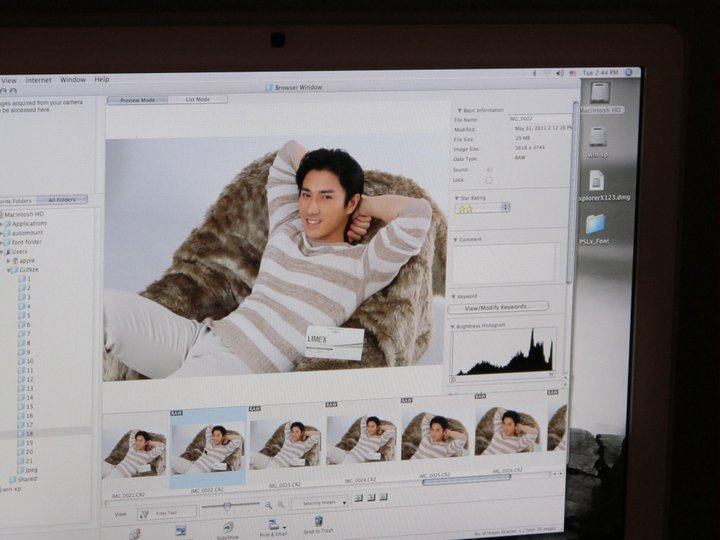Collapse the Keyword section
720x540 pixels.
coord(454,297)
